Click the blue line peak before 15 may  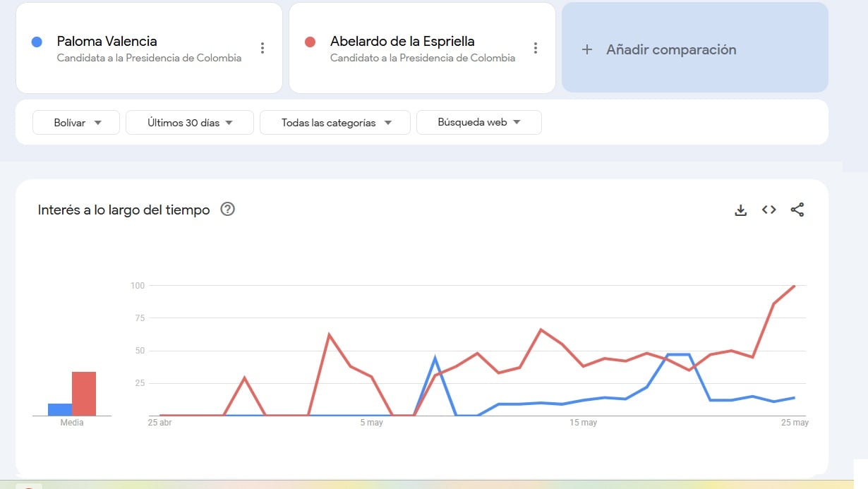(x=435, y=358)
